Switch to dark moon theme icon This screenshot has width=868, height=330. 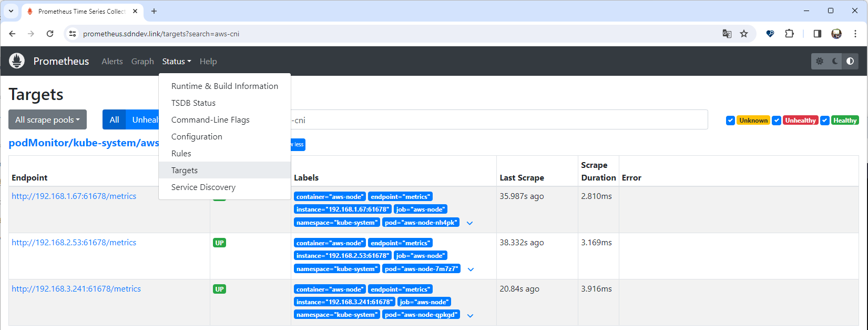point(835,61)
